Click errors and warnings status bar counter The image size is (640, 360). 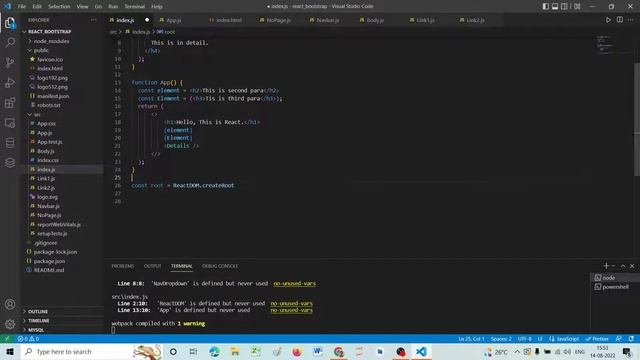(x=28, y=339)
